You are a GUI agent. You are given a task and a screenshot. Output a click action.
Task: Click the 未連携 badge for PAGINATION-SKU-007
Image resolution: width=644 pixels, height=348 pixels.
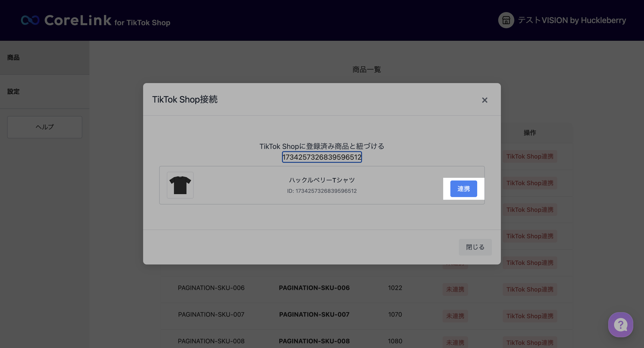coord(455,316)
